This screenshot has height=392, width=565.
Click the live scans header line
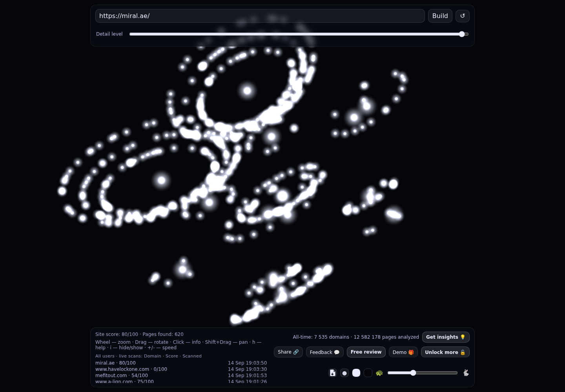click(x=148, y=356)
